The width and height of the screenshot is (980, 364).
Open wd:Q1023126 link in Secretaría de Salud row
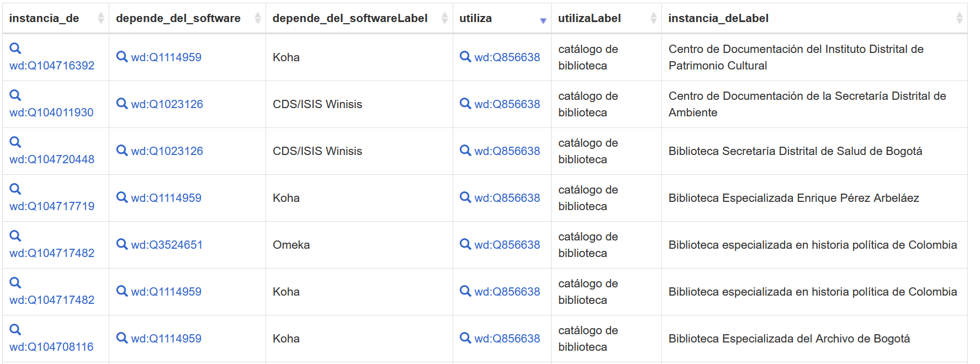point(167,151)
